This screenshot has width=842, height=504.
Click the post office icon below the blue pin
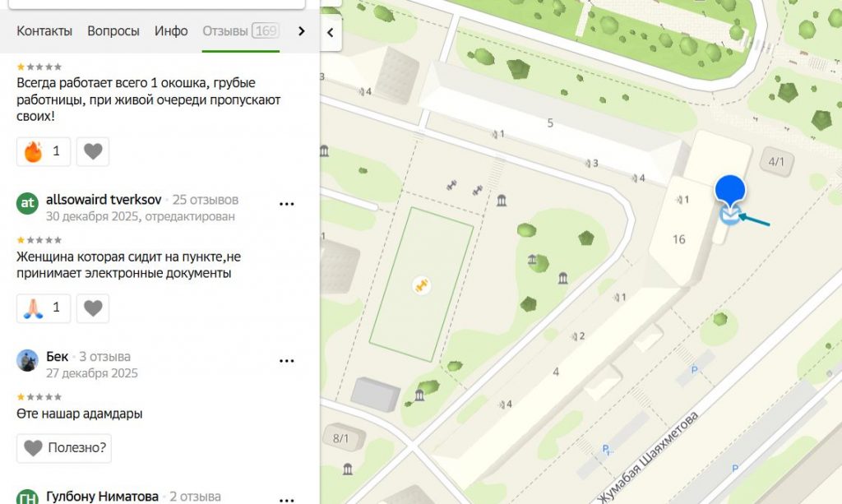coord(728,216)
